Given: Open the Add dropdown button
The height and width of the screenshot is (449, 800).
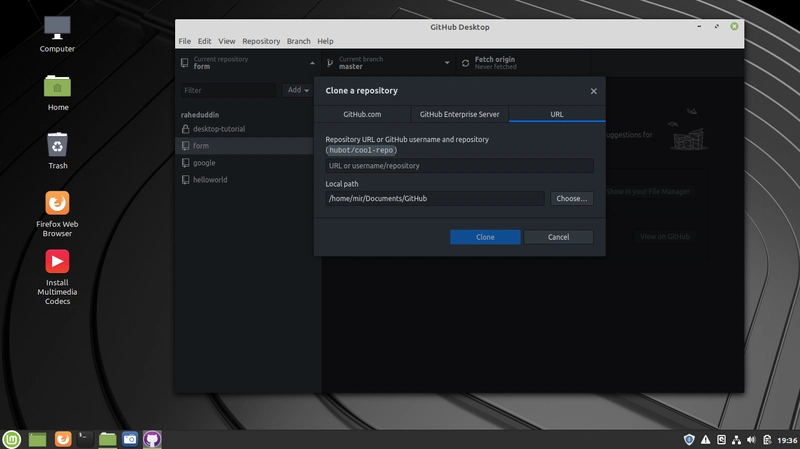Looking at the screenshot, I should pos(297,90).
